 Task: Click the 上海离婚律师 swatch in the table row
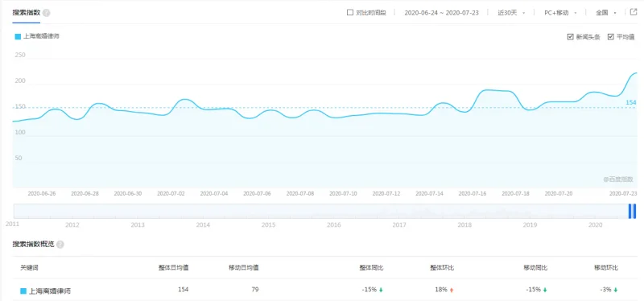point(23,291)
